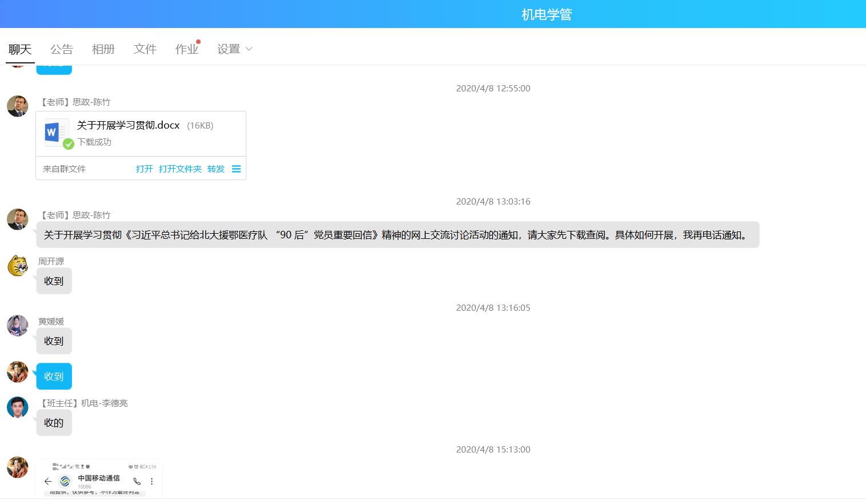
Task: Select the 聊天 tab
Action: (20, 49)
